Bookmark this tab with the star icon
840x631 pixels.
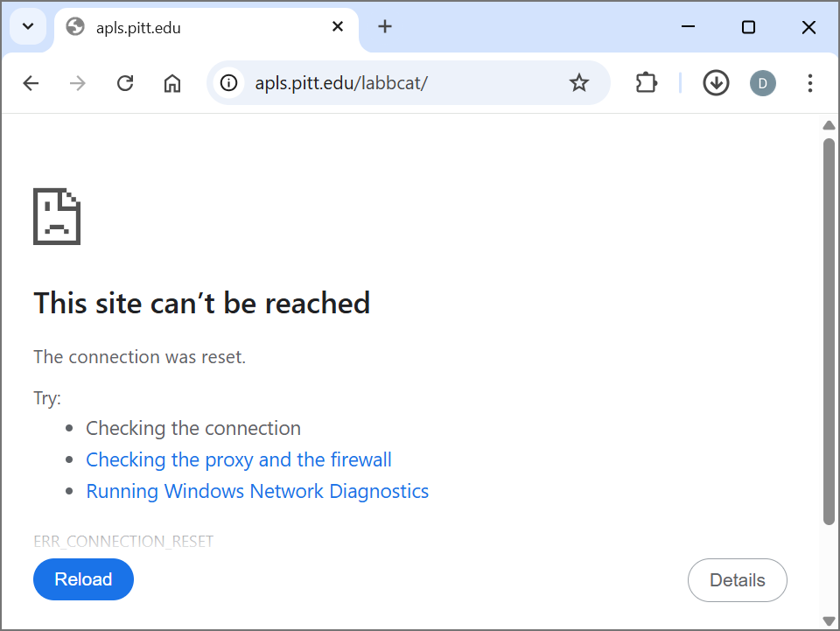click(x=578, y=83)
